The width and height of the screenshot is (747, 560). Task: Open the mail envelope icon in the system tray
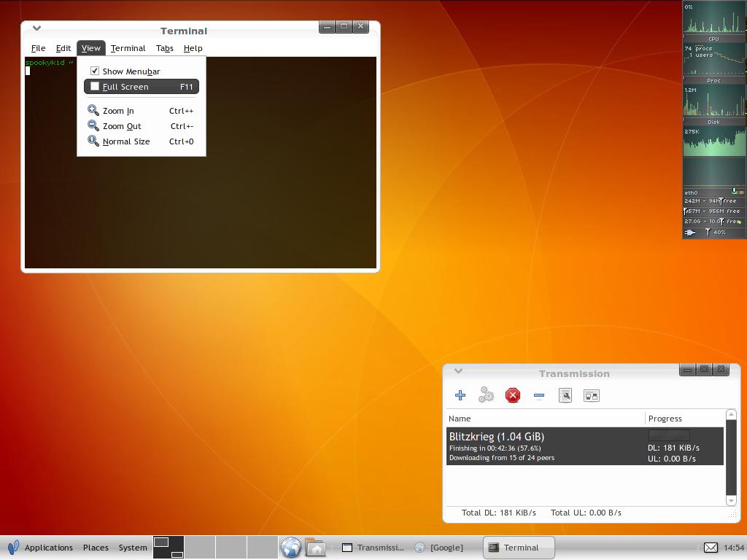711,548
